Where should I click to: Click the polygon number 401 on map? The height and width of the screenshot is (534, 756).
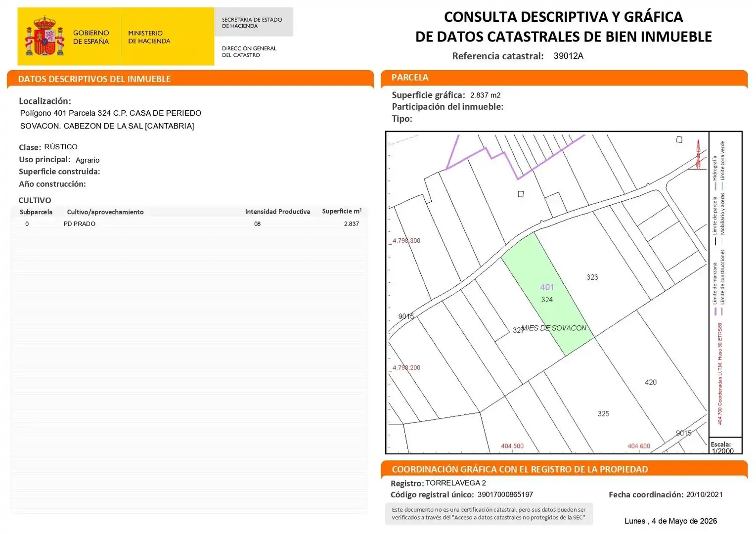[547, 287]
